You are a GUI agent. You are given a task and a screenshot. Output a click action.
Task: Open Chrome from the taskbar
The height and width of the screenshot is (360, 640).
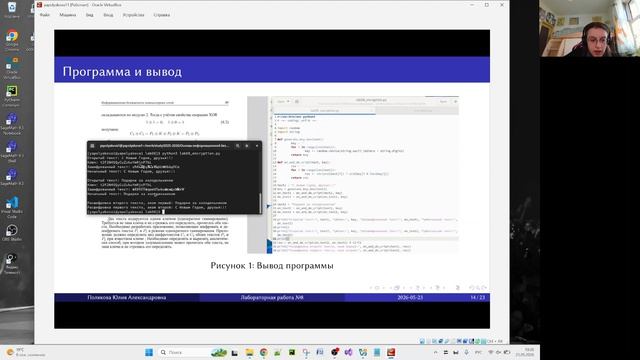coord(264,352)
